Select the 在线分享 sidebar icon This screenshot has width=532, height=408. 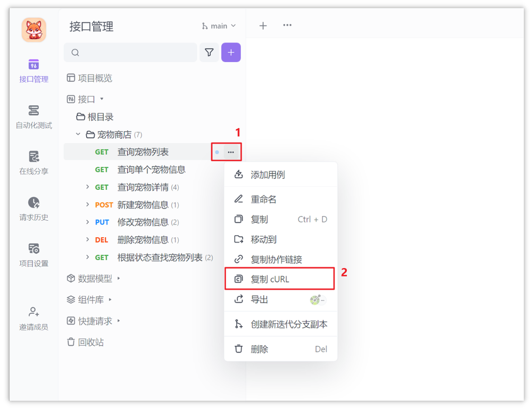34,161
